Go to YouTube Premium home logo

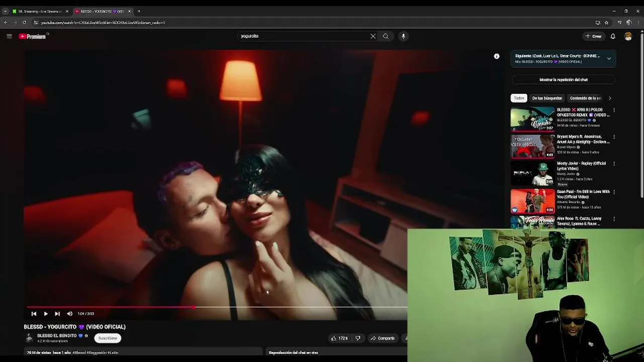click(32, 36)
